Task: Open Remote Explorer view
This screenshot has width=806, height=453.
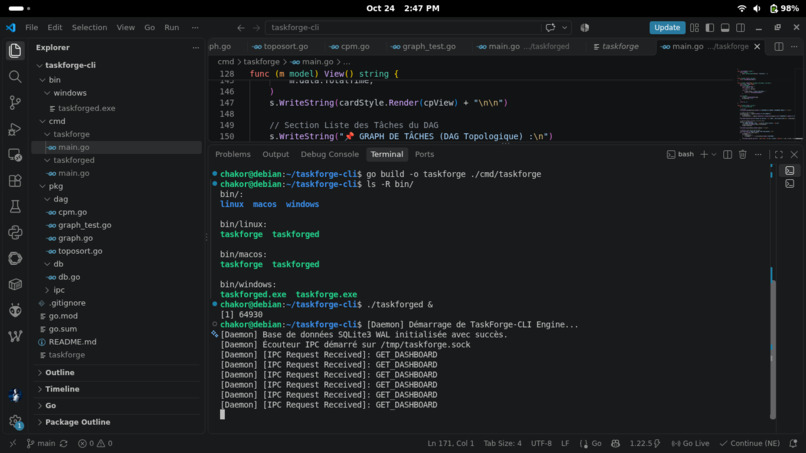Action: (x=15, y=155)
